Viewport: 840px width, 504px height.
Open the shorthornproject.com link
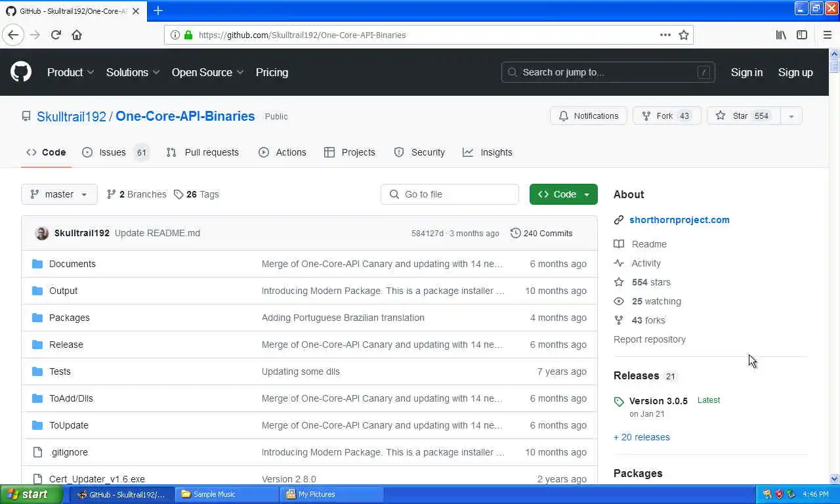coord(679,220)
